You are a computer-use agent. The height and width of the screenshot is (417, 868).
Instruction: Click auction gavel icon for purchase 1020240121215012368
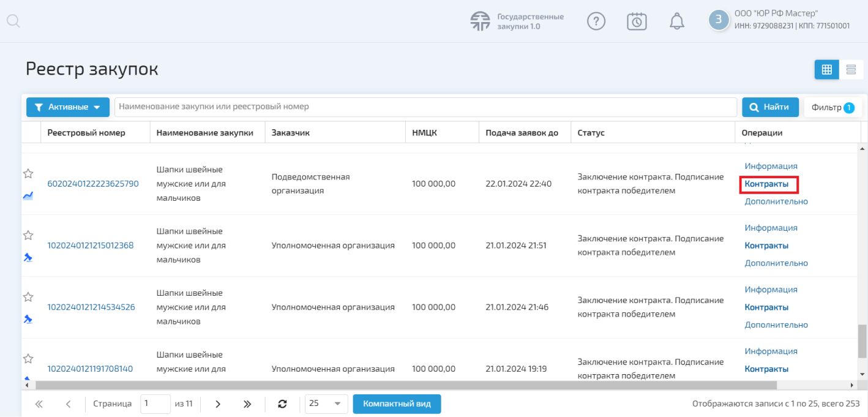pos(28,258)
